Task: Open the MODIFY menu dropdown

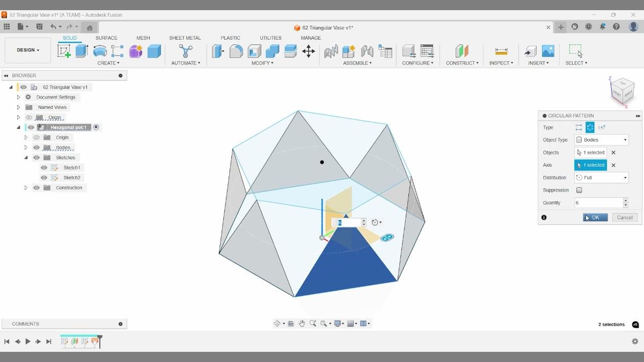Action: coord(262,63)
